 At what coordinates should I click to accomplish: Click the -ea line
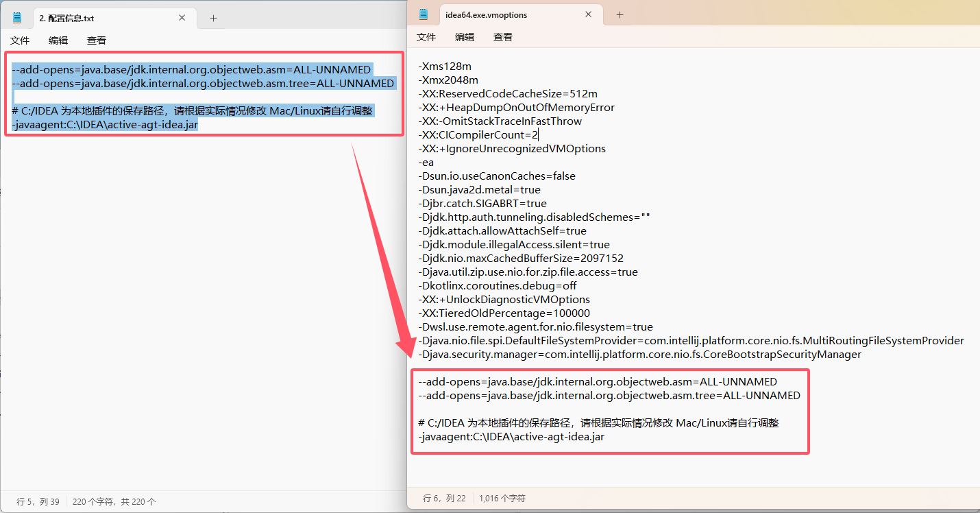tap(426, 163)
